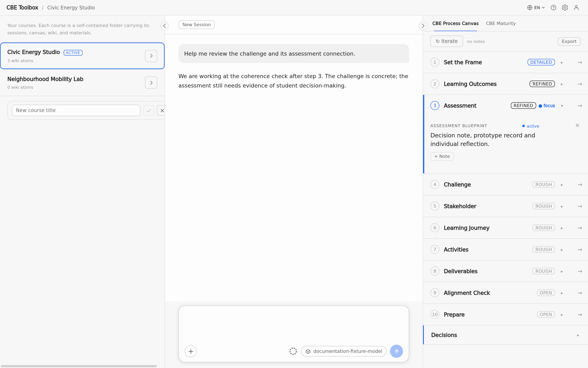Screen dimensions: 588x368
Task: Expand the Learning Outcomes section triangle
Action: click(x=562, y=84)
